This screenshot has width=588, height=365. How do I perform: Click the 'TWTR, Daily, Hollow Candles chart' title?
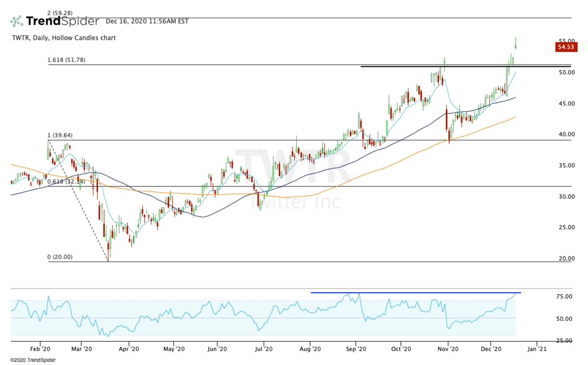[64, 38]
